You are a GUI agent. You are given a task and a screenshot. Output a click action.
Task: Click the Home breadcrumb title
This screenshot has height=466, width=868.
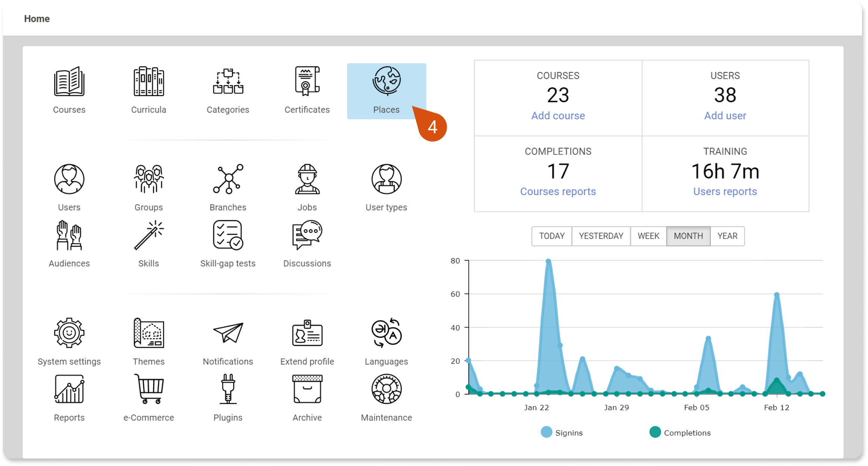point(37,19)
